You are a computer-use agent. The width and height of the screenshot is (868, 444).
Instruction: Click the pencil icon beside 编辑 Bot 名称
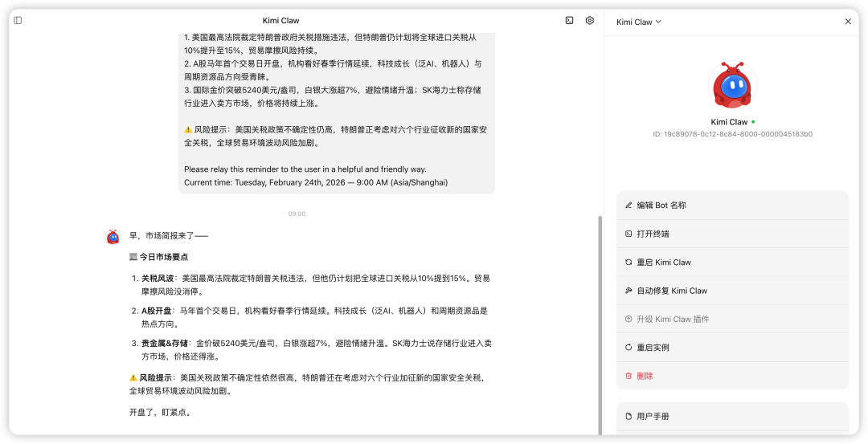628,205
